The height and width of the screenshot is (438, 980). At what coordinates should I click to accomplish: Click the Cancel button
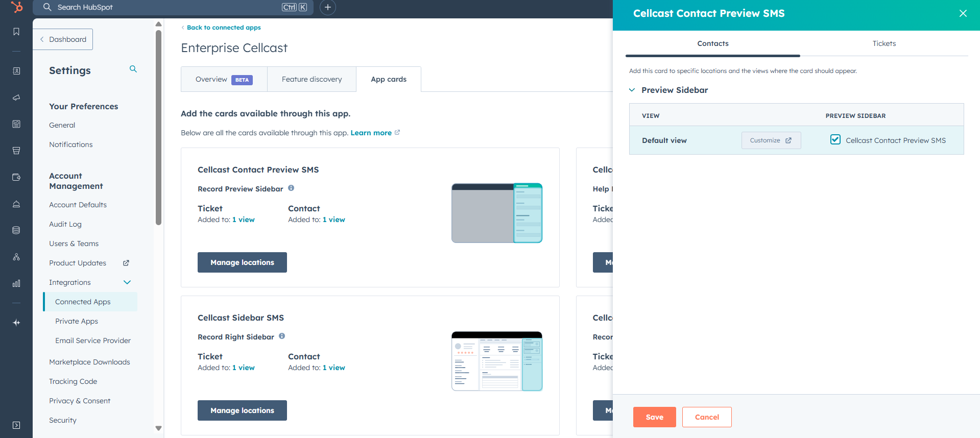707,417
